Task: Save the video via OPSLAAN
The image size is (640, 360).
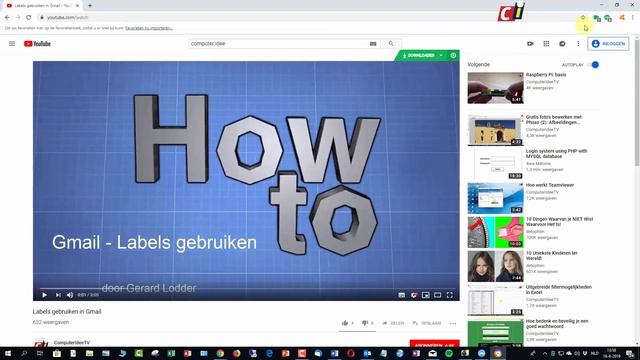Action: coord(427,323)
